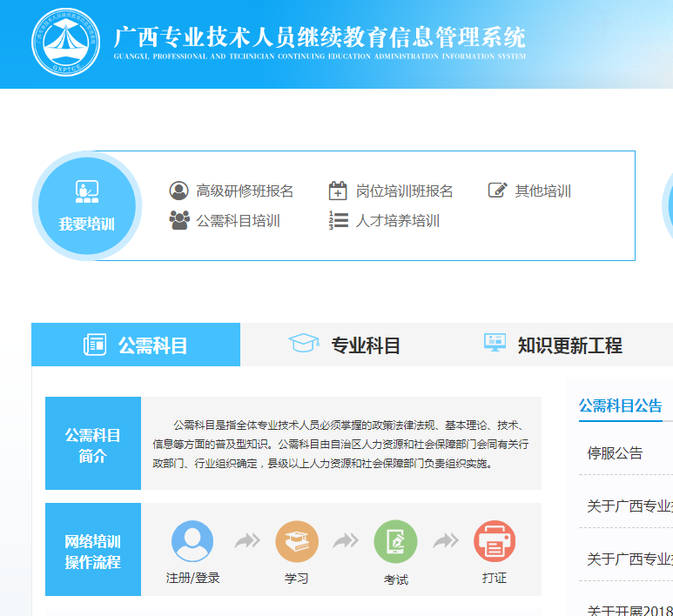This screenshot has width=673, height=616.
Task: Click the newspaper icon in 公需科目 tab
Action: tap(95, 345)
